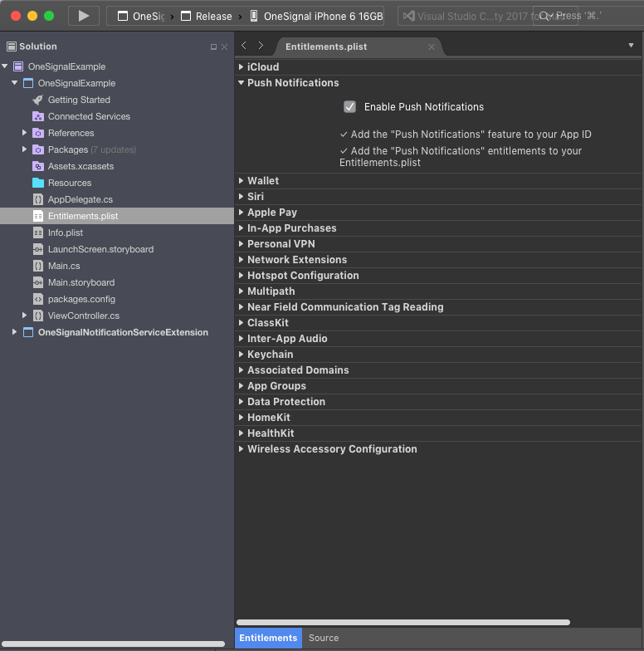Image resolution: width=644 pixels, height=651 pixels.
Task: Expand the Wallet section
Action: click(241, 181)
